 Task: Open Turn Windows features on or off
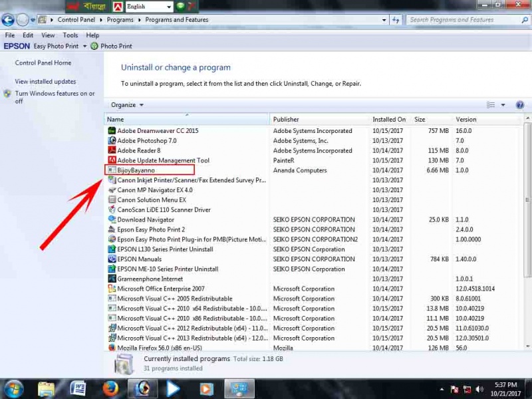[x=55, y=97]
